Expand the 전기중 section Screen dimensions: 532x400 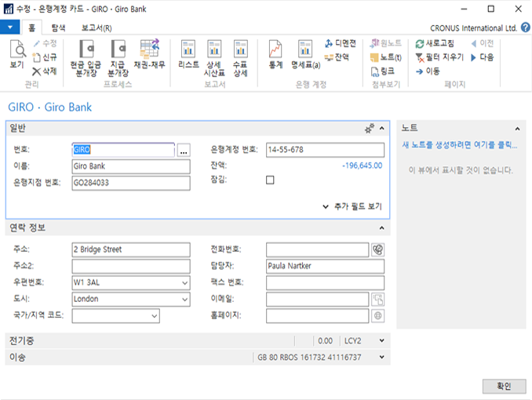coord(381,340)
